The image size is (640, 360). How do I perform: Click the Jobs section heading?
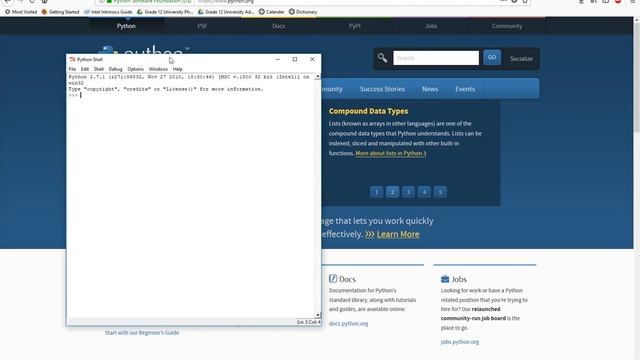459,280
